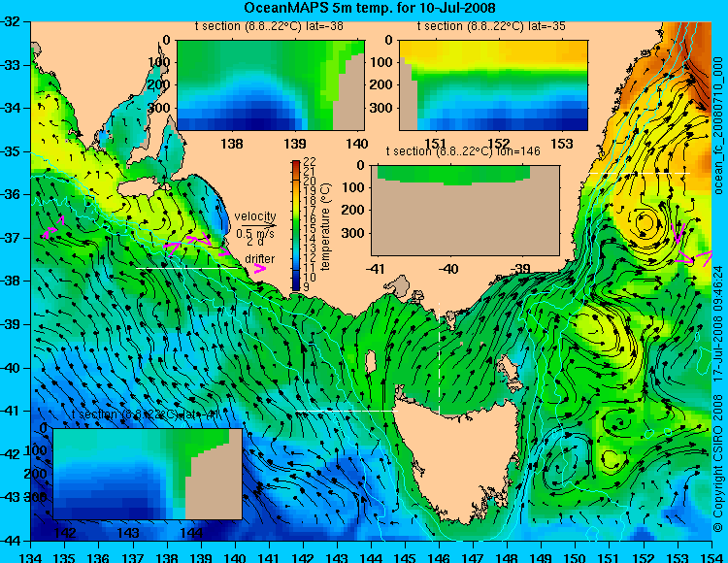
Task: Click "-40" on the lon=146 inset axis
Action: pyautogui.click(x=448, y=268)
